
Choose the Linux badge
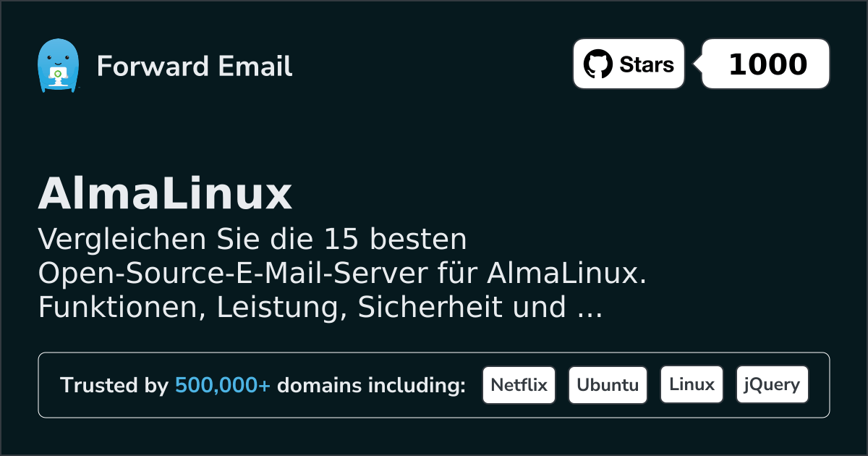pyautogui.click(x=692, y=385)
